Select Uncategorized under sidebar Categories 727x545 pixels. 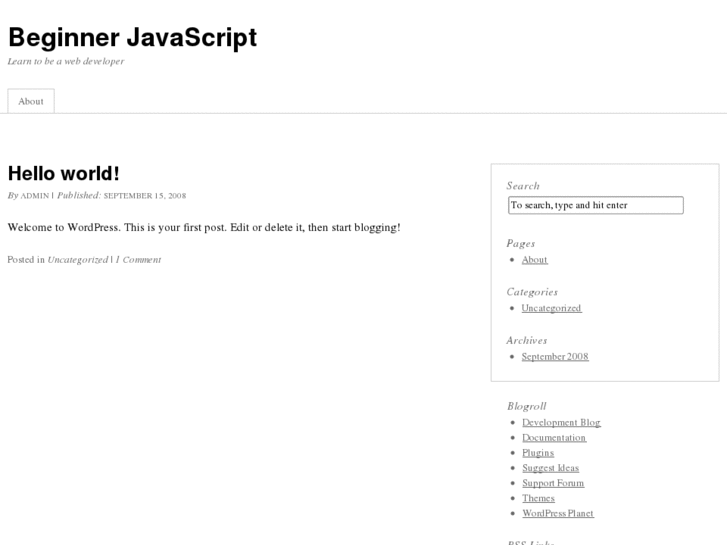(551, 308)
